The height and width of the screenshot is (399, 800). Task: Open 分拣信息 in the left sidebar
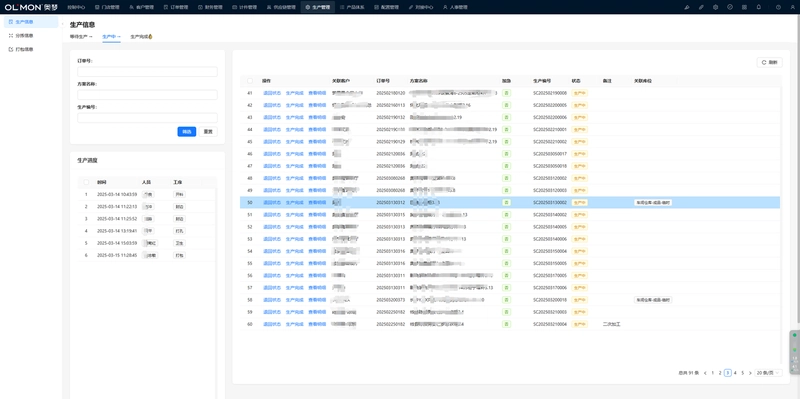(x=24, y=36)
